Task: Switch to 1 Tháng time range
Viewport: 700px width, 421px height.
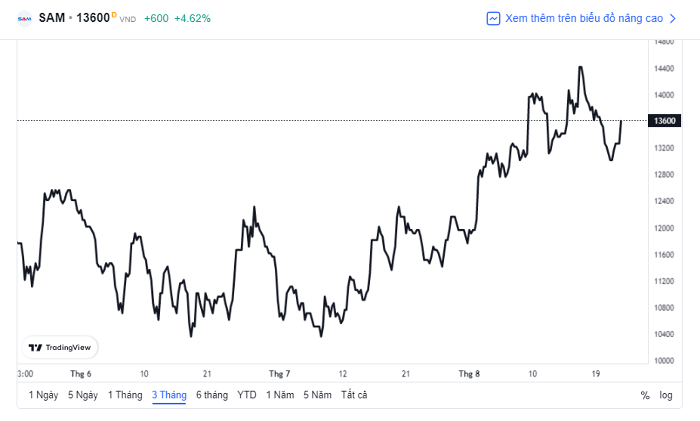Action: coord(125,395)
